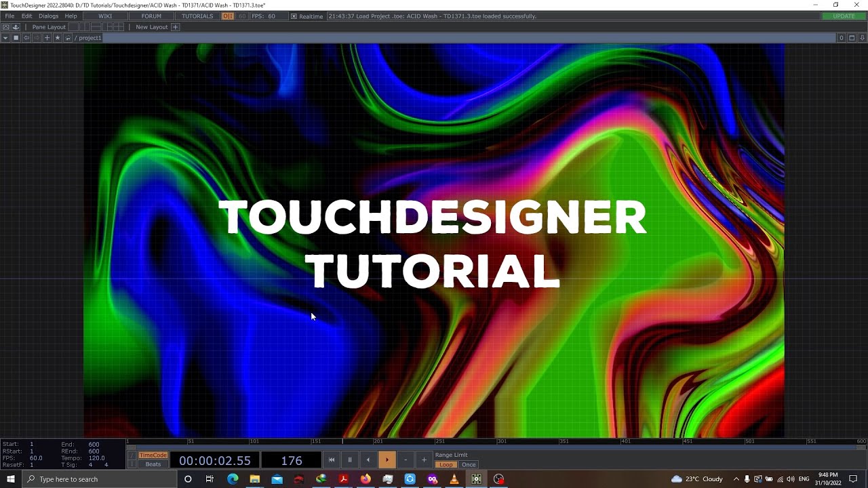Open the Edit menu
This screenshot has height=488, width=868.
click(x=26, y=16)
